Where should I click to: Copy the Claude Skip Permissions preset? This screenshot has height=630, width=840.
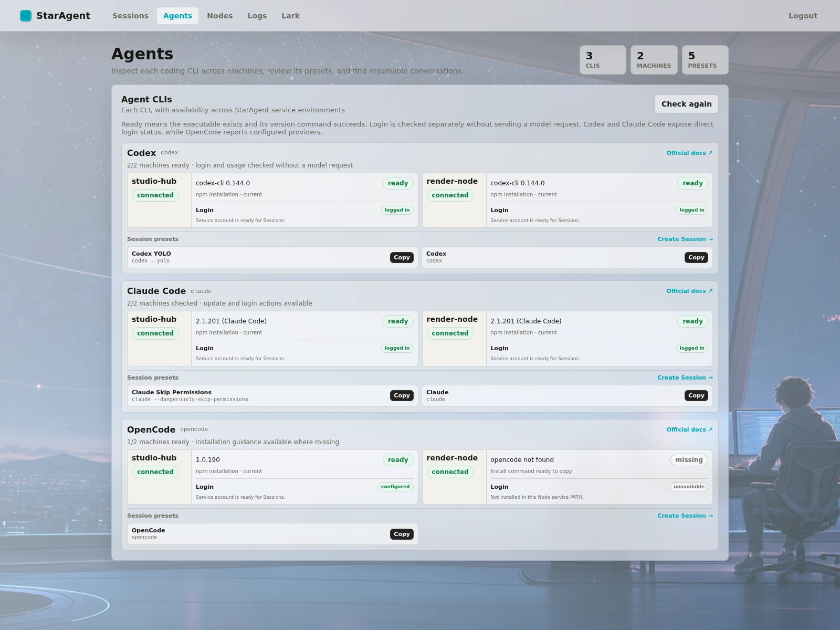[x=402, y=395]
